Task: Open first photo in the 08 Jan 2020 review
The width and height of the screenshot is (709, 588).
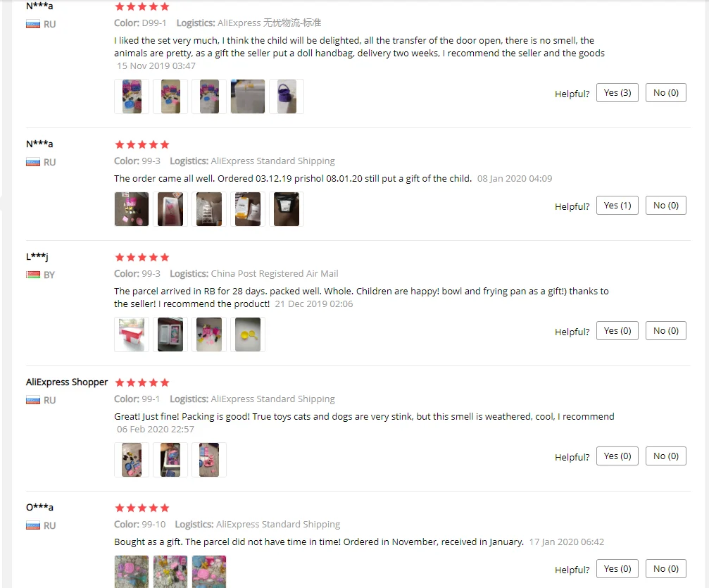Action: (x=132, y=209)
